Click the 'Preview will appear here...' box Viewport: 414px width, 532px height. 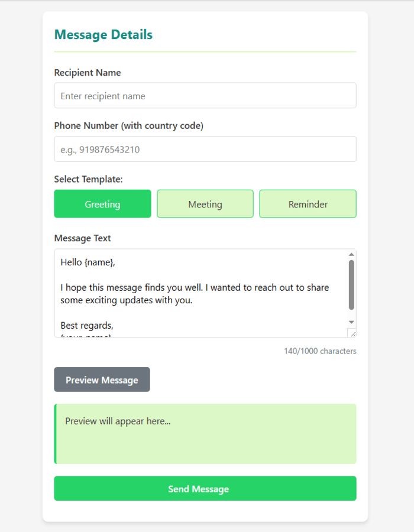pyautogui.click(x=205, y=433)
